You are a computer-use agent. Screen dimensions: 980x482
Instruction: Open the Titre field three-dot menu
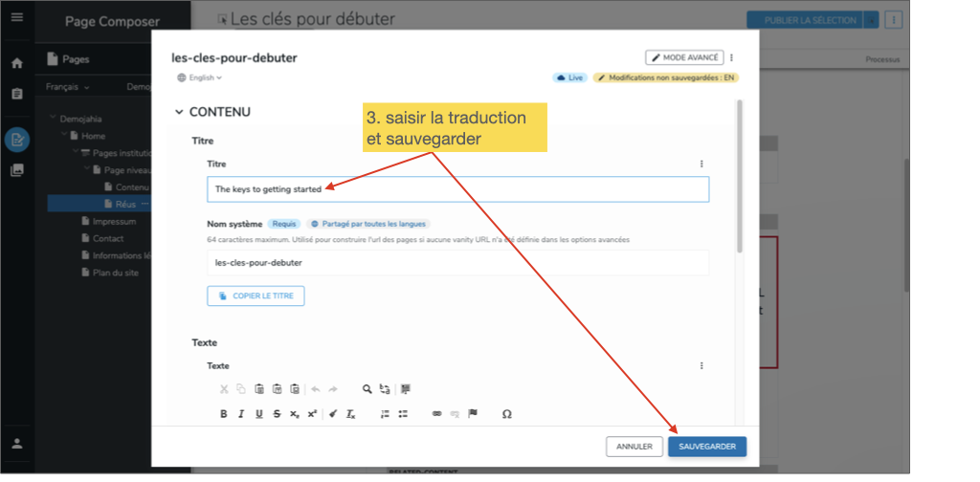701,164
